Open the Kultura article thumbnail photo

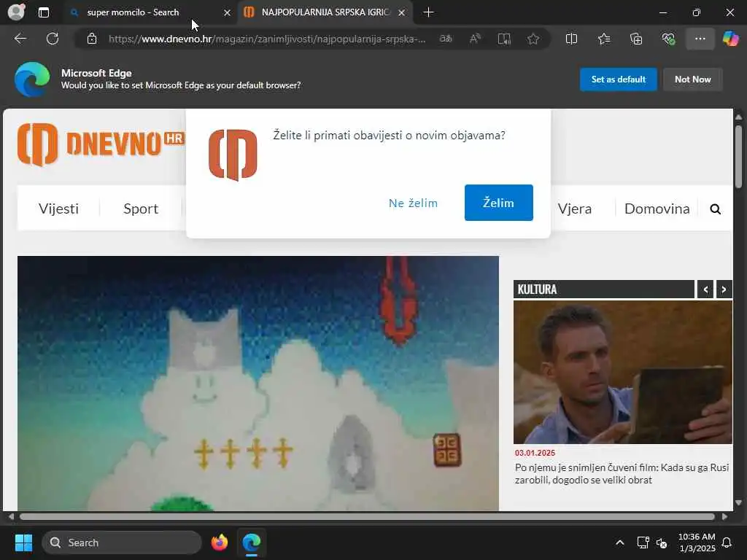click(x=623, y=372)
